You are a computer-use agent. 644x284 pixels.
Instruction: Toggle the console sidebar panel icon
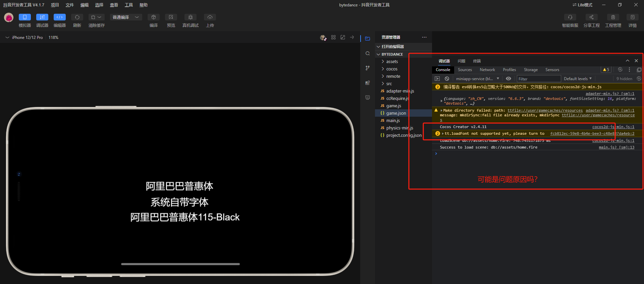[437, 79]
